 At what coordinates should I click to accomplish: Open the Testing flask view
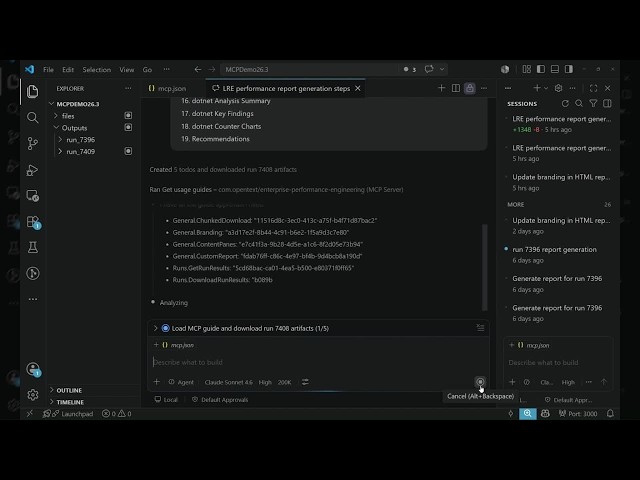click(32, 247)
